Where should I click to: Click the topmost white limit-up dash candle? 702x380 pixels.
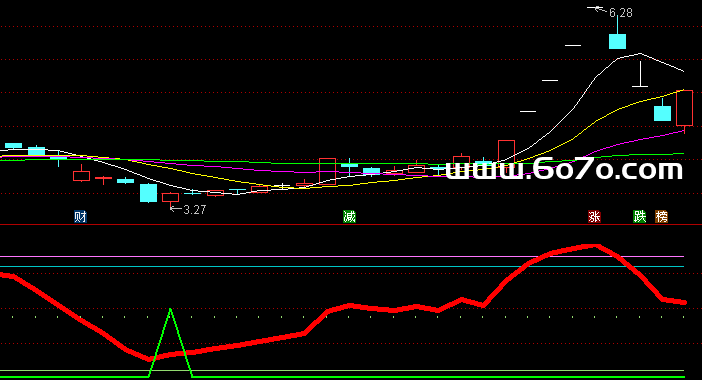(573, 45)
